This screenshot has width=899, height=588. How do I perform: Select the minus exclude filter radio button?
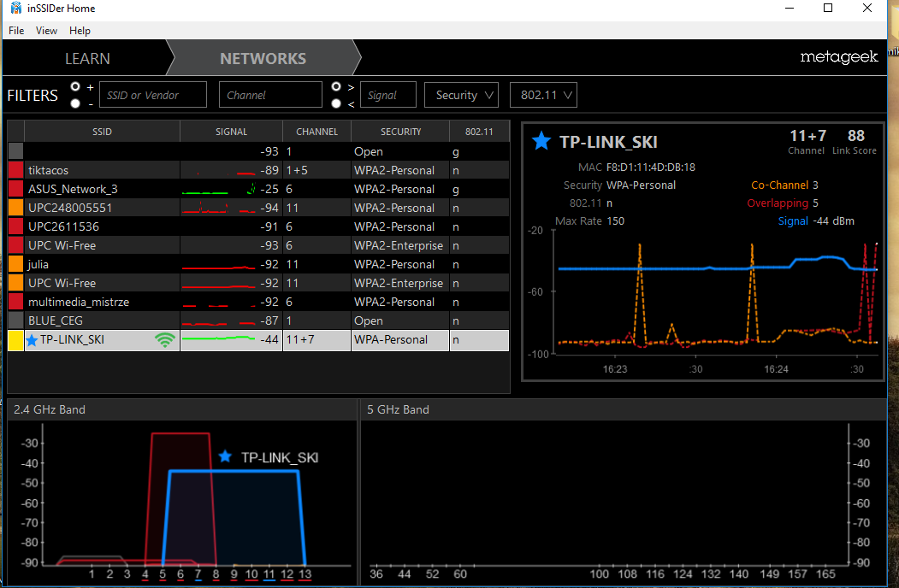[x=75, y=103]
